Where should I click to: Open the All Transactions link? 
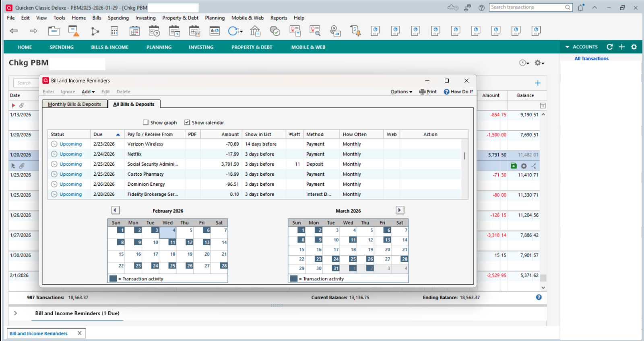click(591, 59)
